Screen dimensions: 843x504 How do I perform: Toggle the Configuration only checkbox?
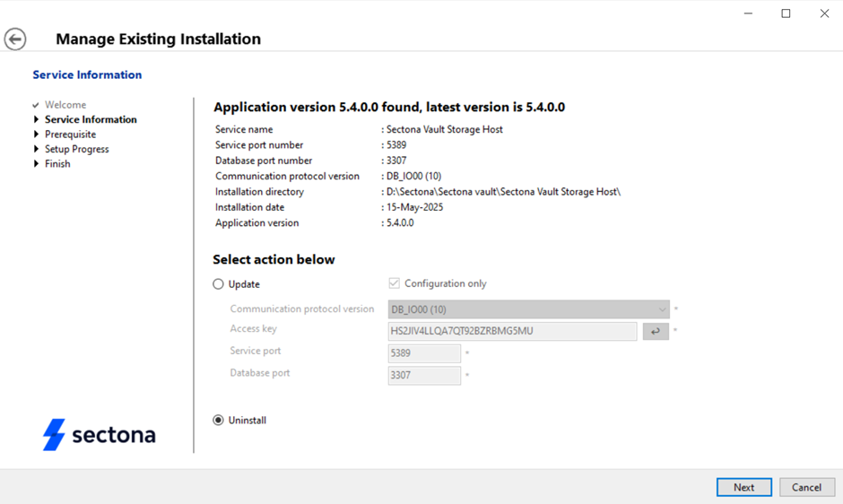tap(394, 283)
